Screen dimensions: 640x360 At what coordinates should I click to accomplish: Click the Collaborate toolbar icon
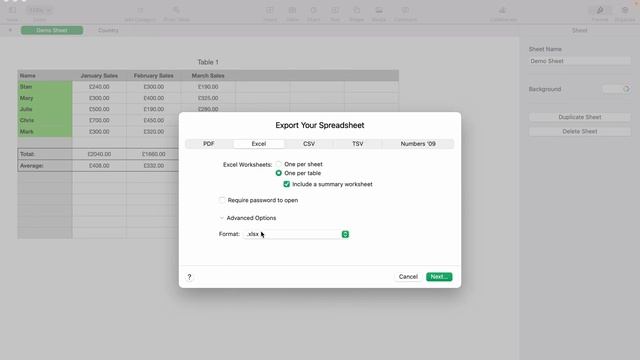pyautogui.click(x=503, y=10)
